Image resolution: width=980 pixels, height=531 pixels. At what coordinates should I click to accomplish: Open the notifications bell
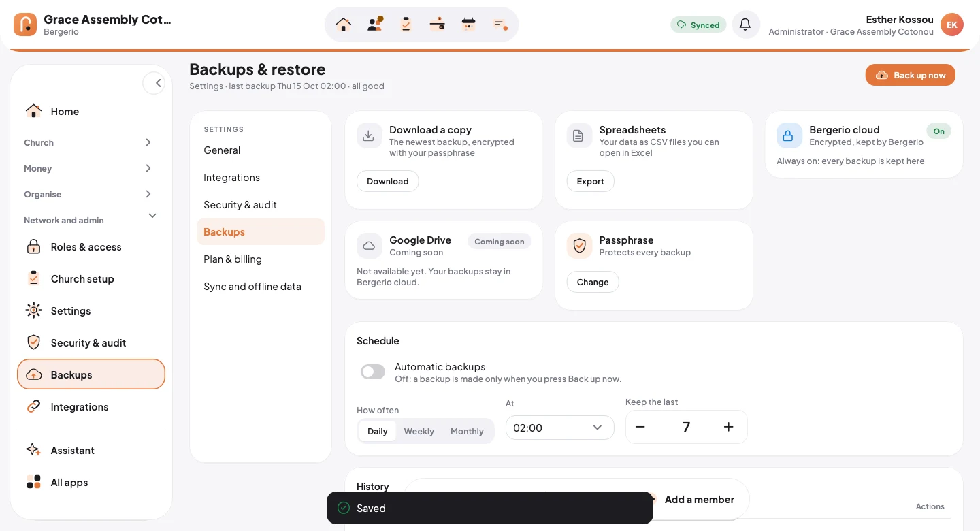pos(746,25)
